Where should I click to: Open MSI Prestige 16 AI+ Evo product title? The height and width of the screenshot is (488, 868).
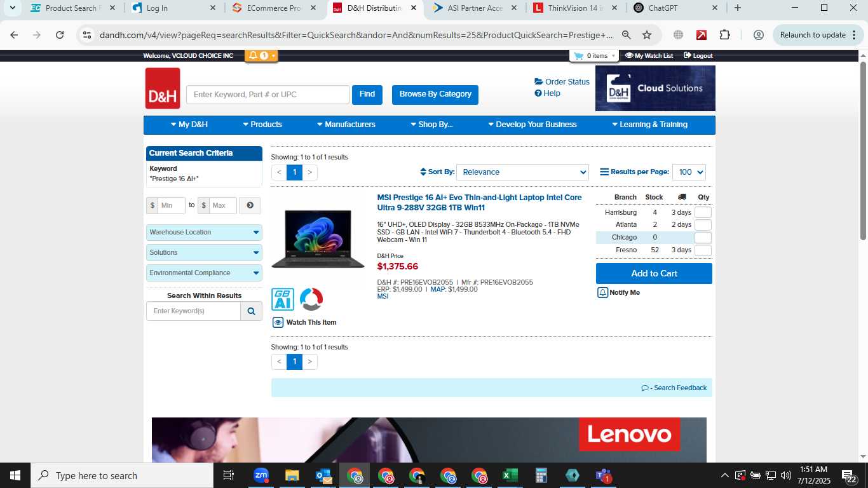[x=480, y=203]
